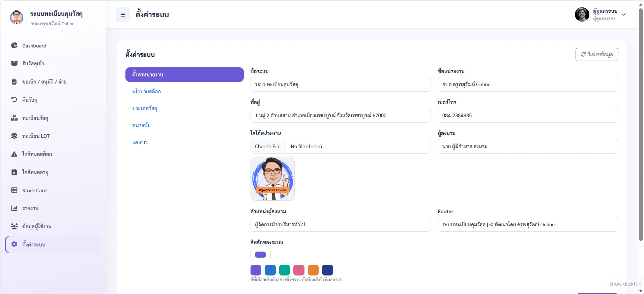Screen dimensions: 644x294
Task: Select the green preset color swatch
Action: [x=285, y=270]
